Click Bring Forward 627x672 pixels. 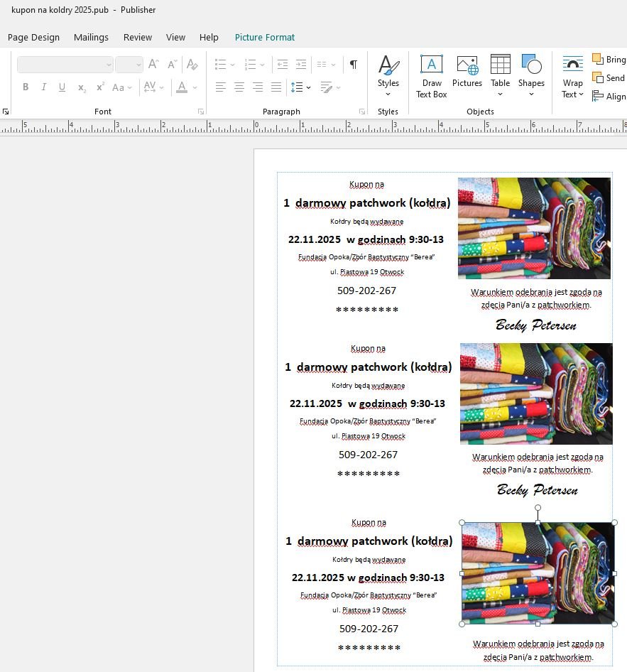[609, 59]
